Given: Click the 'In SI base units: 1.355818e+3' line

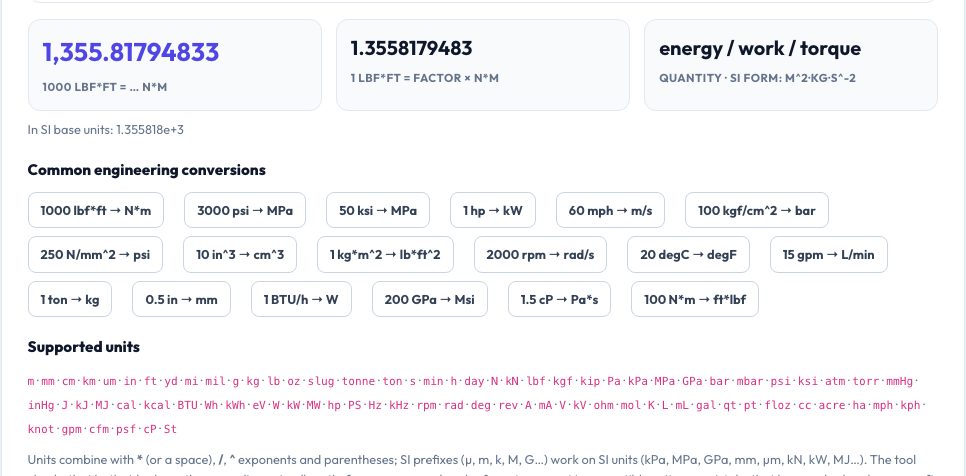Looking at the screenshot, I should [x=105, y=130].
